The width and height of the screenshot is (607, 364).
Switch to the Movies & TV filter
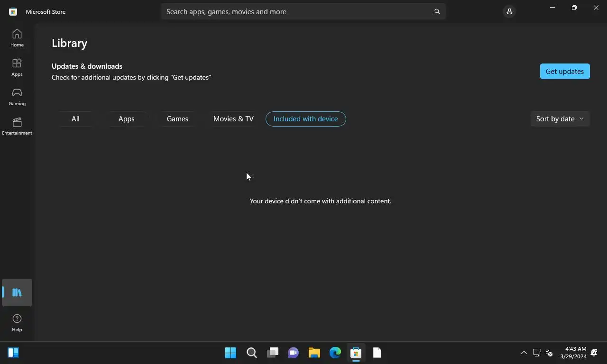click(233, 118)
